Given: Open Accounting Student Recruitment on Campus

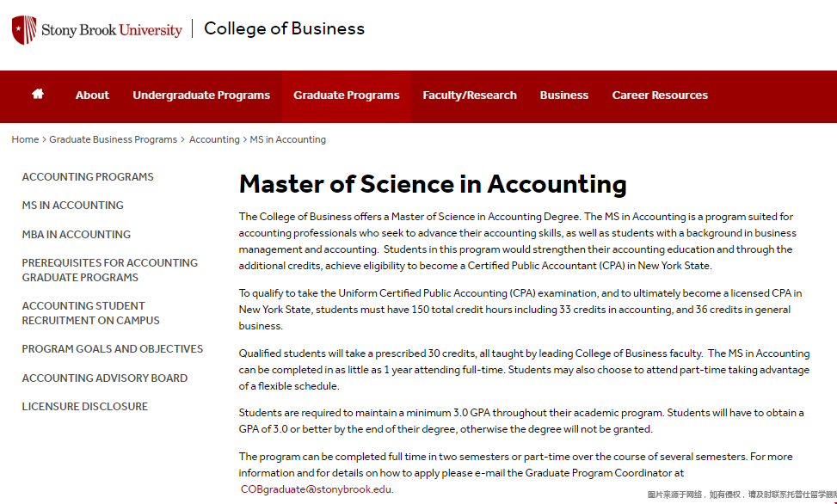Looking at the screenshot, I should coord(90,313).
